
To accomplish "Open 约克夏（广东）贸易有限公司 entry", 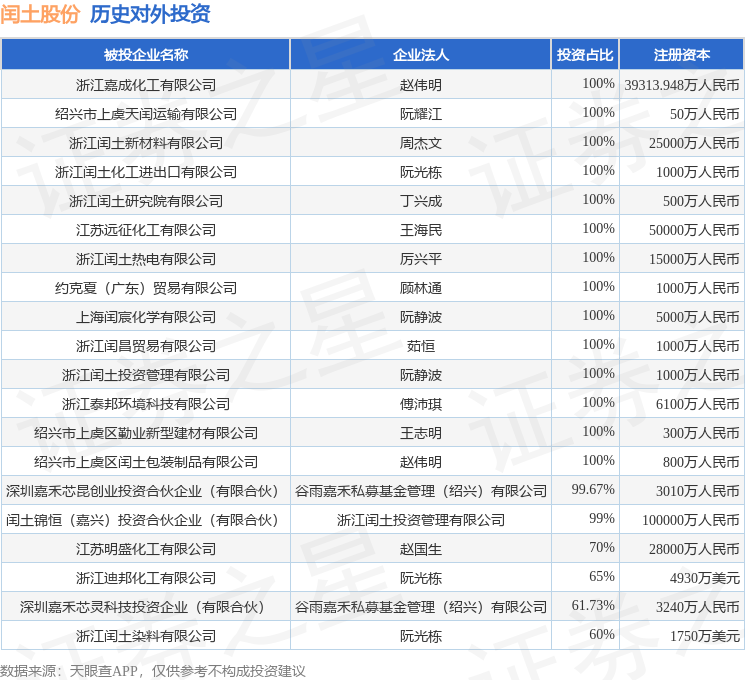I will pos(146,288).
